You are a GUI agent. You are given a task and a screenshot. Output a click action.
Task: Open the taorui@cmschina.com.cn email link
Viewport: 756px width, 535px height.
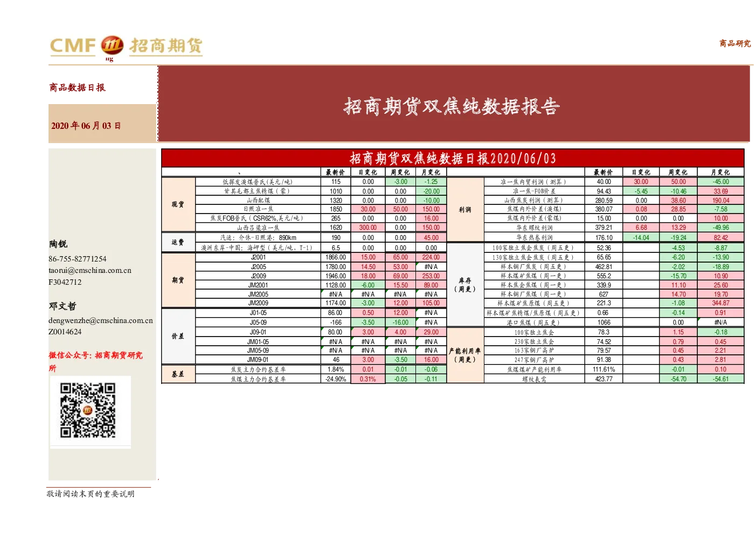pos(90,270)
